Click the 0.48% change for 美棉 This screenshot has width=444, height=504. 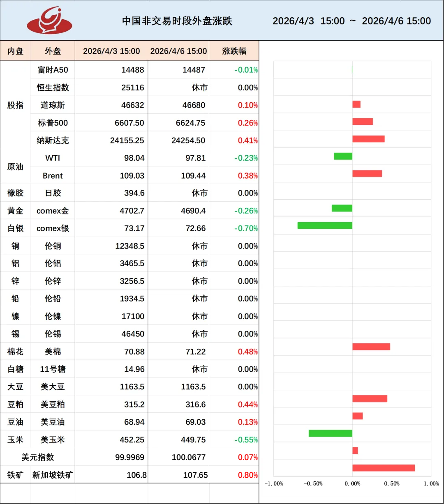tap(248, 352)
